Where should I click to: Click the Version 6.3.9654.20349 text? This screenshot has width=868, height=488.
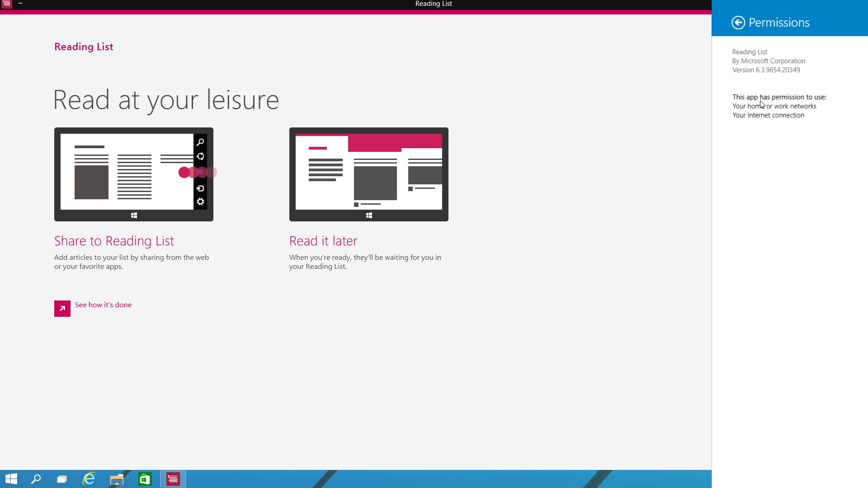coord(766,70)
